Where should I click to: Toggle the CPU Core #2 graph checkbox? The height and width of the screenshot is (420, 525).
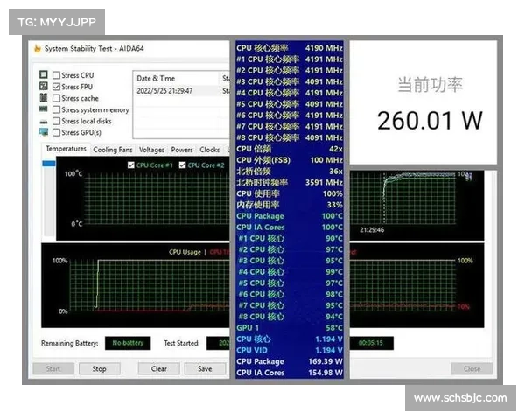click(x=183, y=164)
